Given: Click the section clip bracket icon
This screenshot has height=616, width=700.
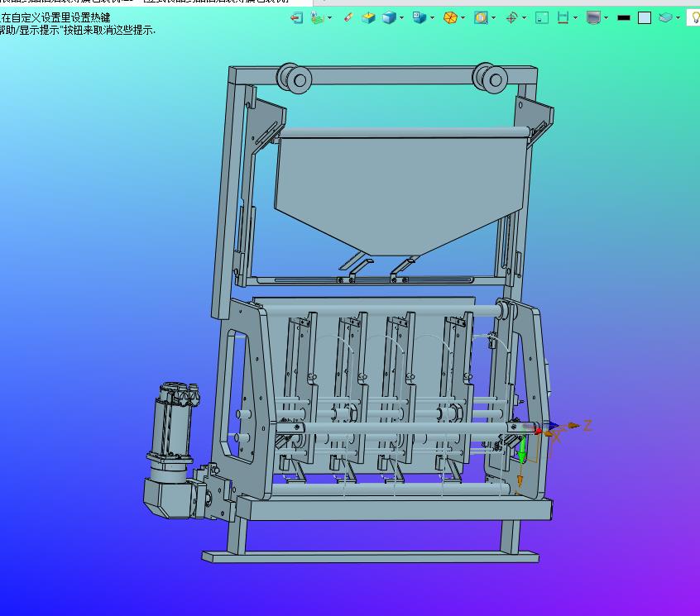Looking at the screenshot, I should tap(563, 18).
